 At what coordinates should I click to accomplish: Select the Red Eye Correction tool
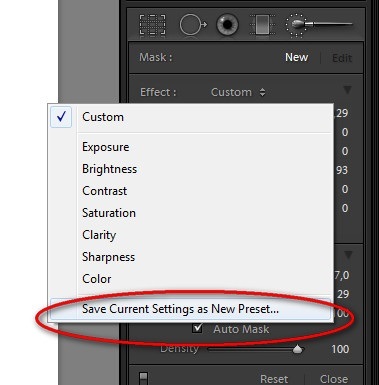click(x=227, y=25)
